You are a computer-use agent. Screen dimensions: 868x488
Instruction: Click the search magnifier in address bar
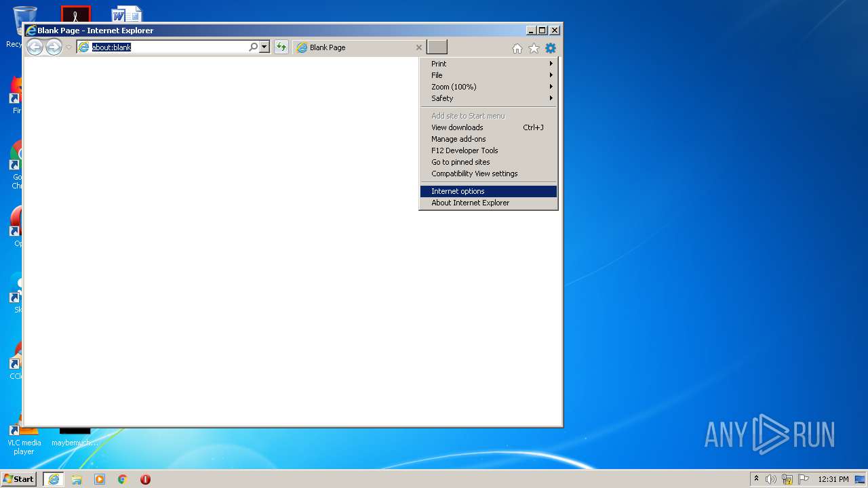point(253,47)
